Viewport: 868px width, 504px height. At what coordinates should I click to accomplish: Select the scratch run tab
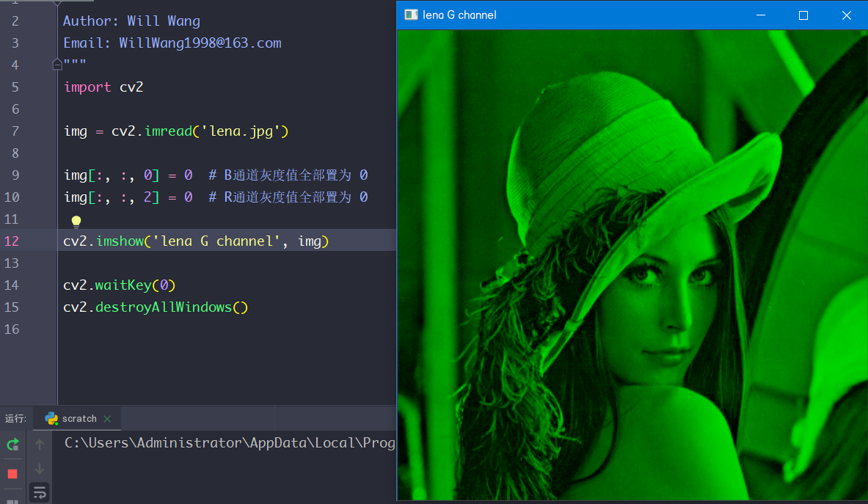[77, 418]
